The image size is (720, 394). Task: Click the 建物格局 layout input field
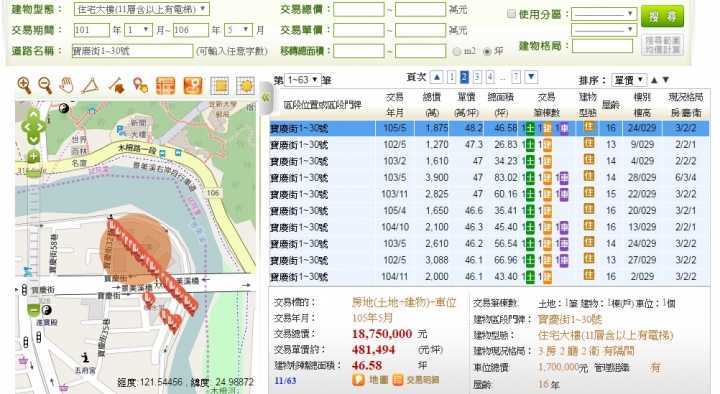[602, 46]
